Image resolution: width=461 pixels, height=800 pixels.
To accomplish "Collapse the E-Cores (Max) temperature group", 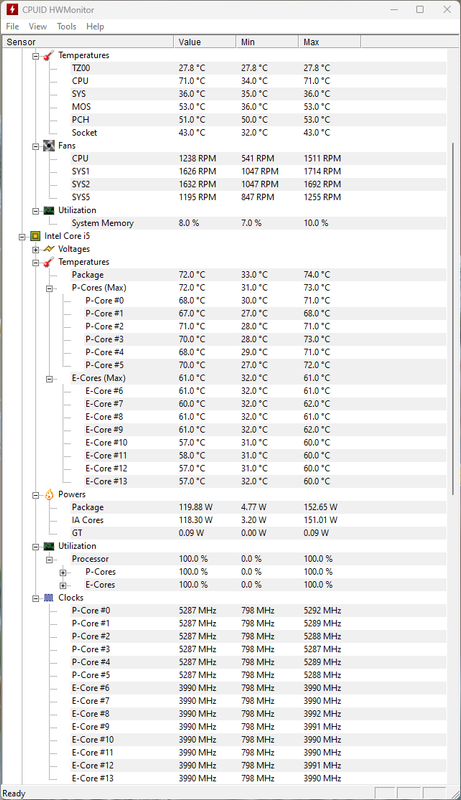I will [49, 379].
